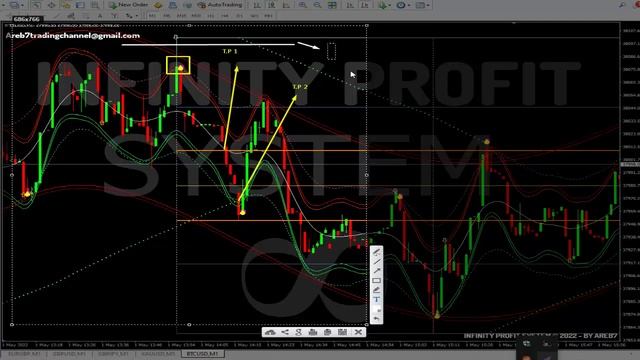Select the D1 timeframe
This screenshot has width=640, height=360.
240,16
